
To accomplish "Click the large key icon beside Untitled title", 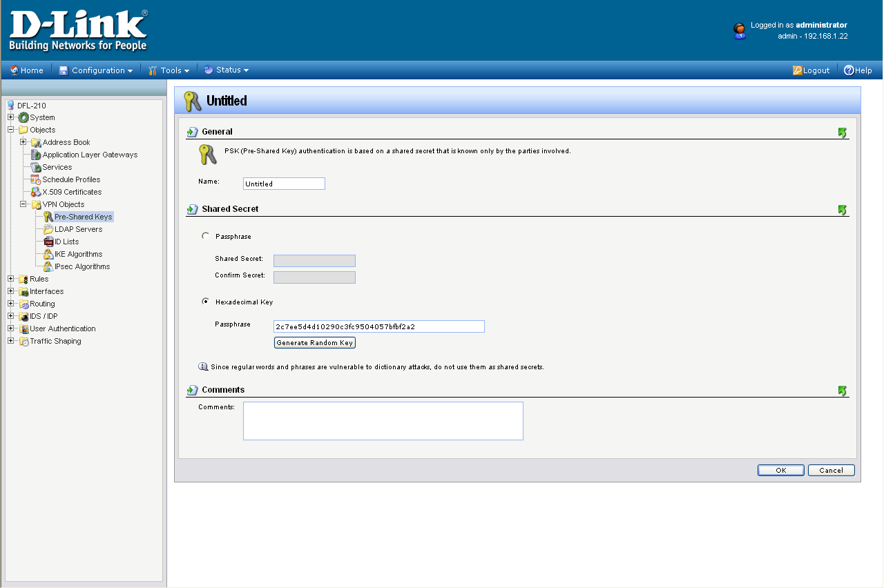I will (192, 101).
